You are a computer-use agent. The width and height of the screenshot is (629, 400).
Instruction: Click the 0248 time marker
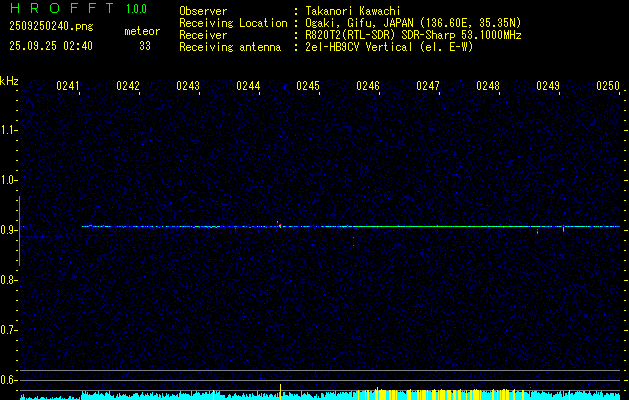coord(488,86)
